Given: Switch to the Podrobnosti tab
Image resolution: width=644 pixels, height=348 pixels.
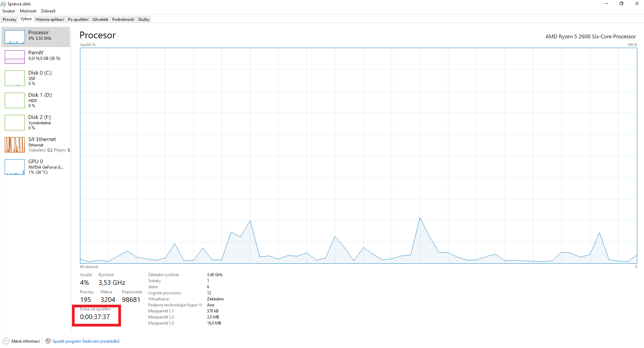Looking at the screenshot, I should (123, 19).
